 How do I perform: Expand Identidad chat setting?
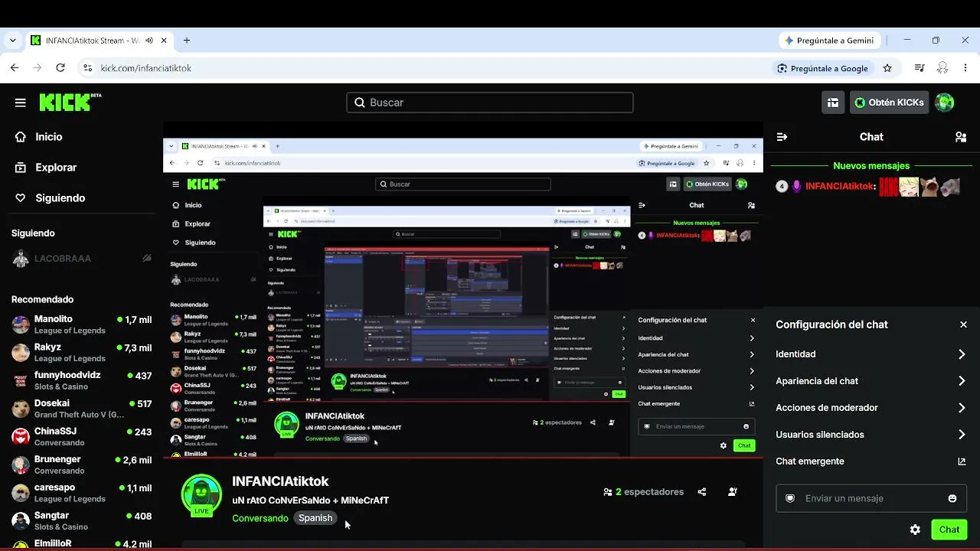pos(871,354)
